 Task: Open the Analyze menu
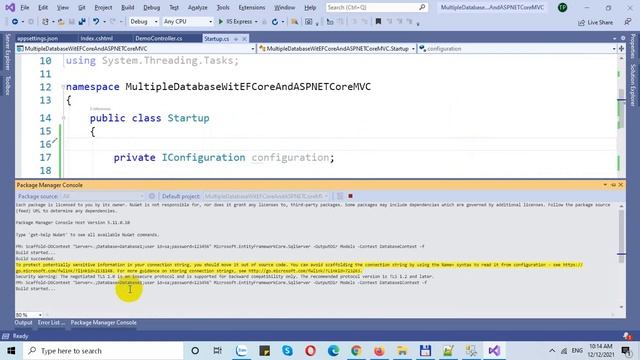coord(198,7)
